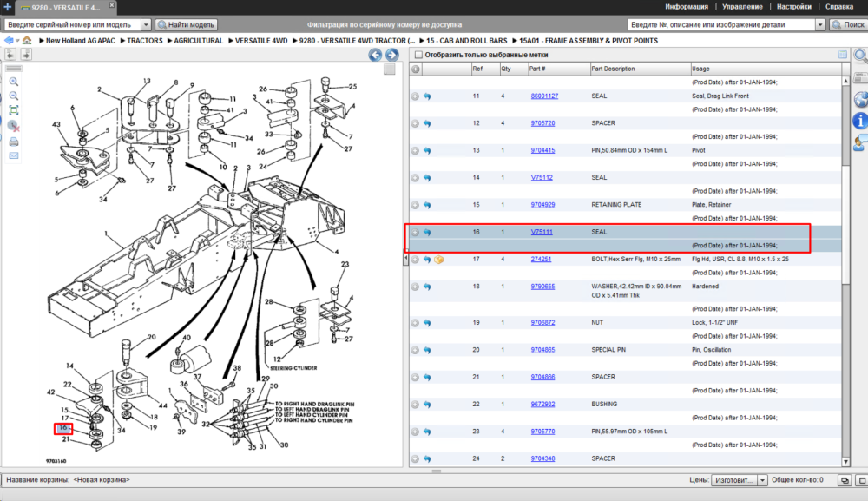Click the blue arrow icon for part V75112
This screenshot has height=501, width=868.
(x=427, y=178)
